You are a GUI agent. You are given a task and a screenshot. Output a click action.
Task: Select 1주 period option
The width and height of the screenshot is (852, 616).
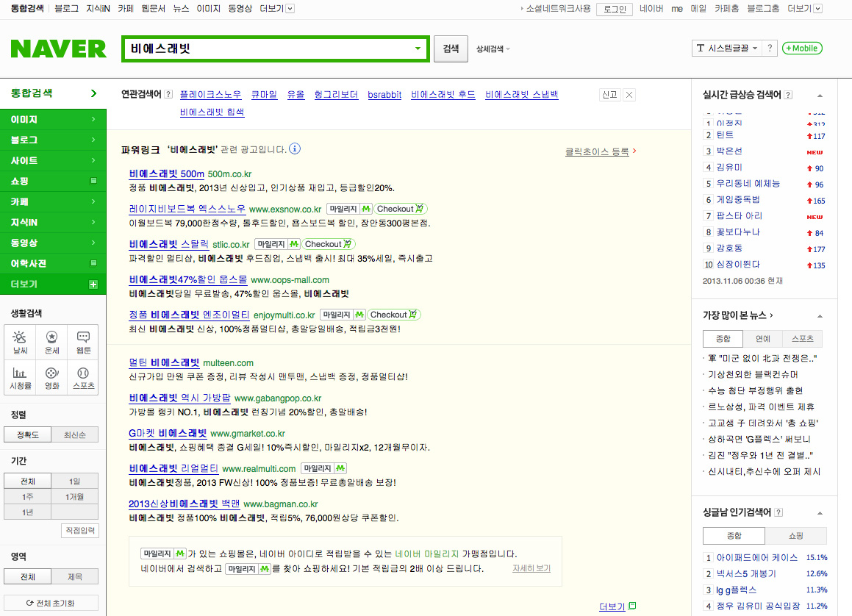(x=28, y=496)
